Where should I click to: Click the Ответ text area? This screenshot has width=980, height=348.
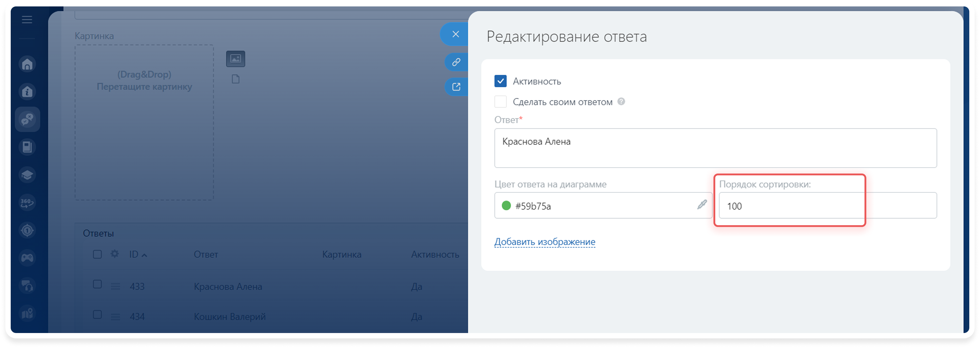pyautogui.click(x=715, y=148)
